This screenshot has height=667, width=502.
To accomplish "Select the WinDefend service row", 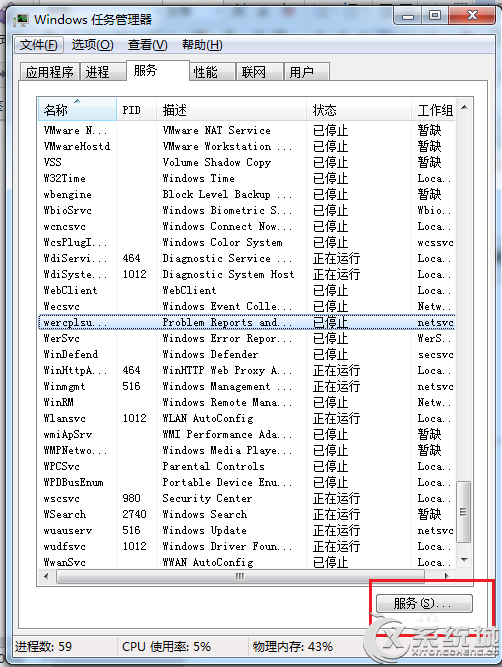I will click(246, 354).
